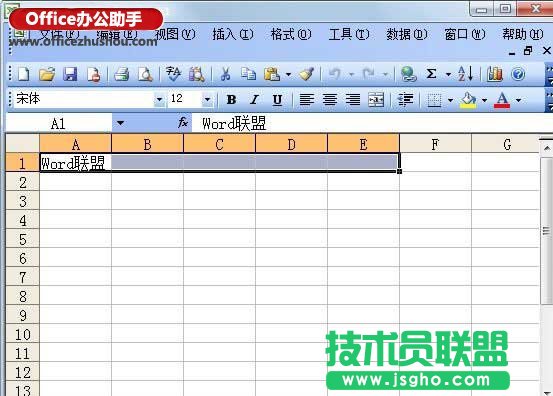The image size is (553, 396).
Task: Save the workbook with floppy icon
Action: click(x=70, y=74)
